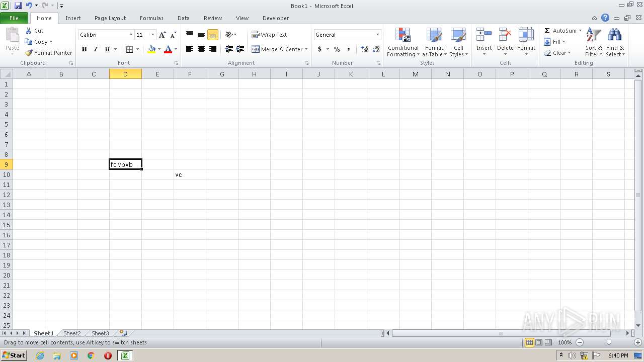Click the Delete cells icon
This screenshot has width=644, height=362.
[505, 35]
